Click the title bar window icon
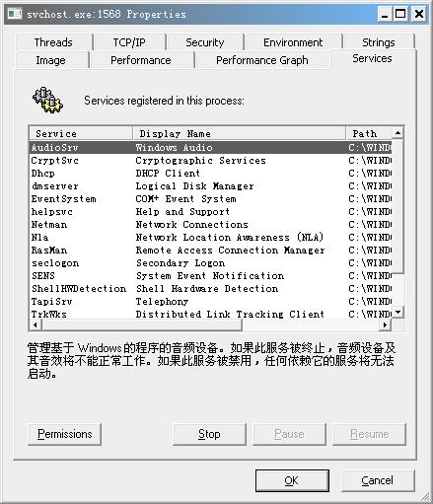Viewport: 433px width, 504px height. (15, 14)
